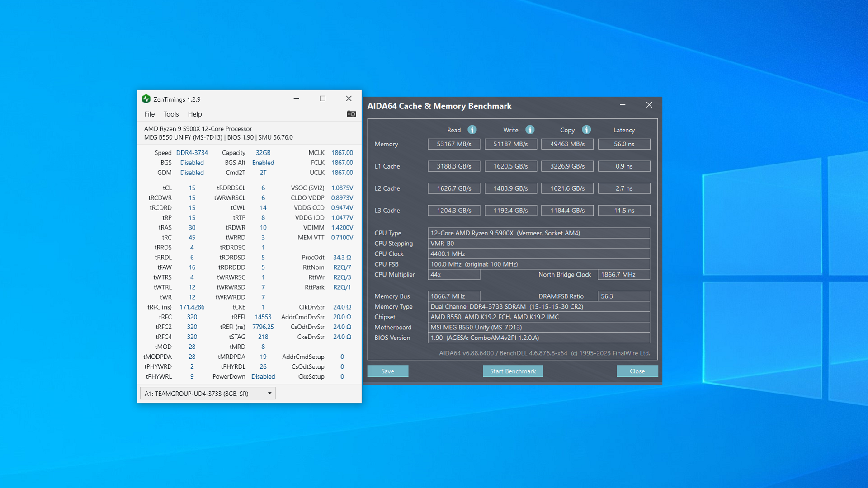Click the Save button in AIDA64
Image resolution: width=868 pixels, height=488 pixels.
tap(387, 371)
